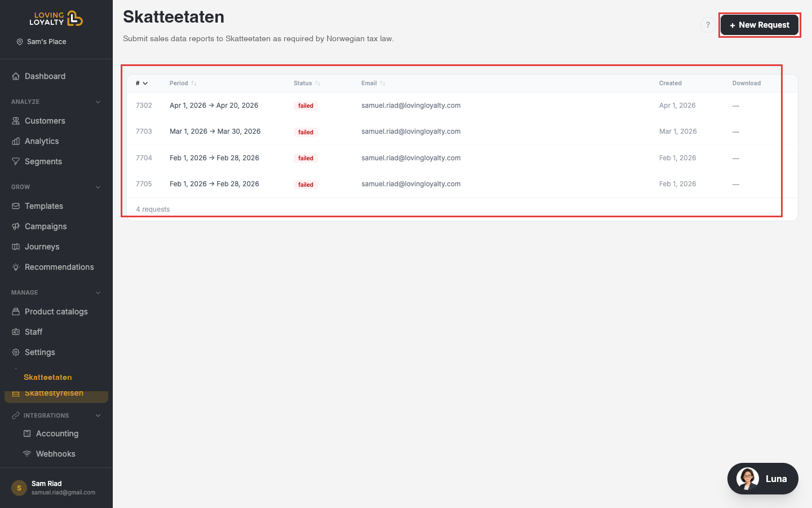Viewport: 812px width, 508px height.
Task: Collapse the INTEGRATIONS section chevron
Action: tap(98, 415)
